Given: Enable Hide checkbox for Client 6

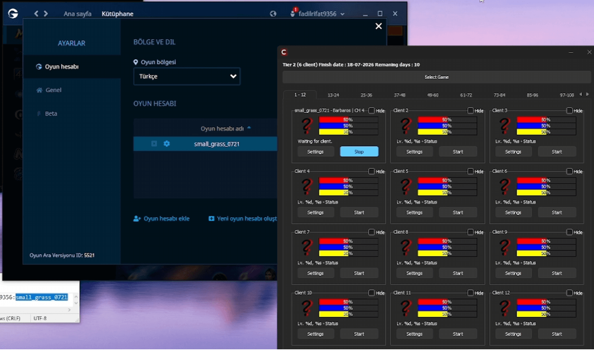Looking at the screenshot, I should (569, 171).
